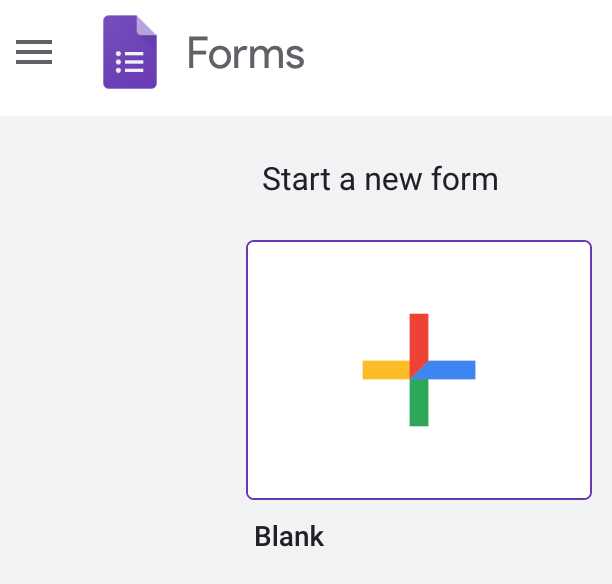
Task: Select the Blank form thumbnail
Action: click(x=419, y=370)
